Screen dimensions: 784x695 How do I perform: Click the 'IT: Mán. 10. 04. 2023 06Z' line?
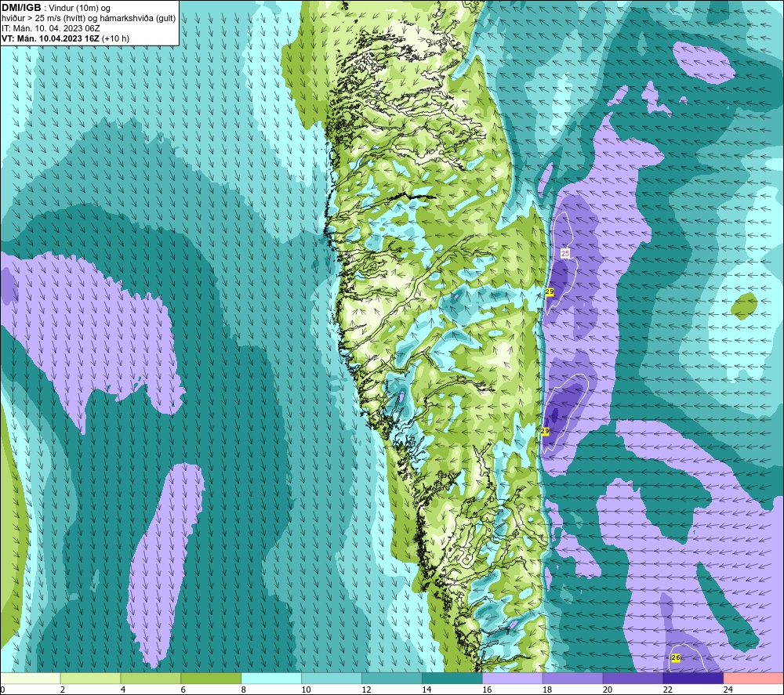[x=50, y=28]
